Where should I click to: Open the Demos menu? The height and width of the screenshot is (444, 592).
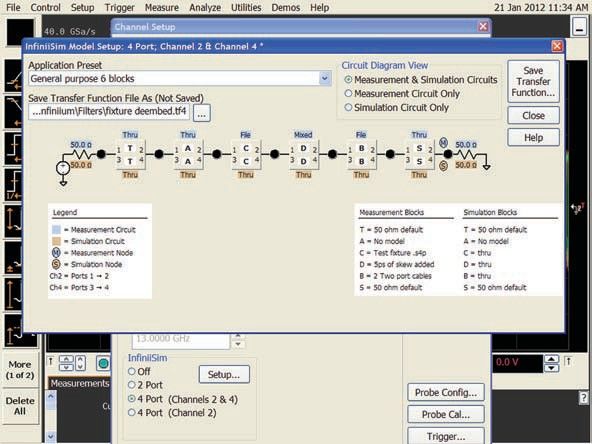(x=285, y=7)
